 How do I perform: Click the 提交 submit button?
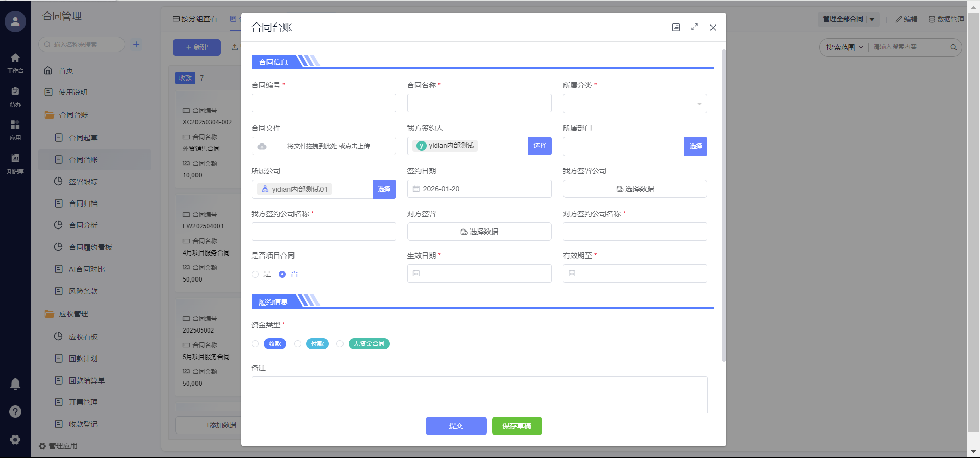(456, 426)
